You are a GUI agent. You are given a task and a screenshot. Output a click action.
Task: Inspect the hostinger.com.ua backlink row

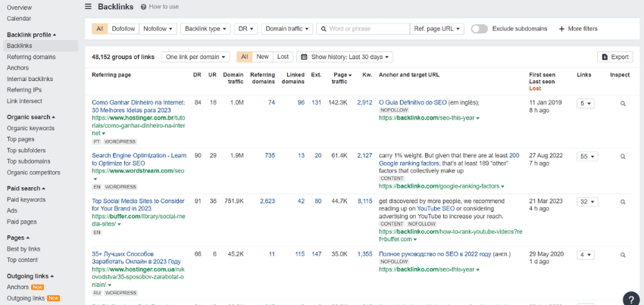[x=623, y=255]
